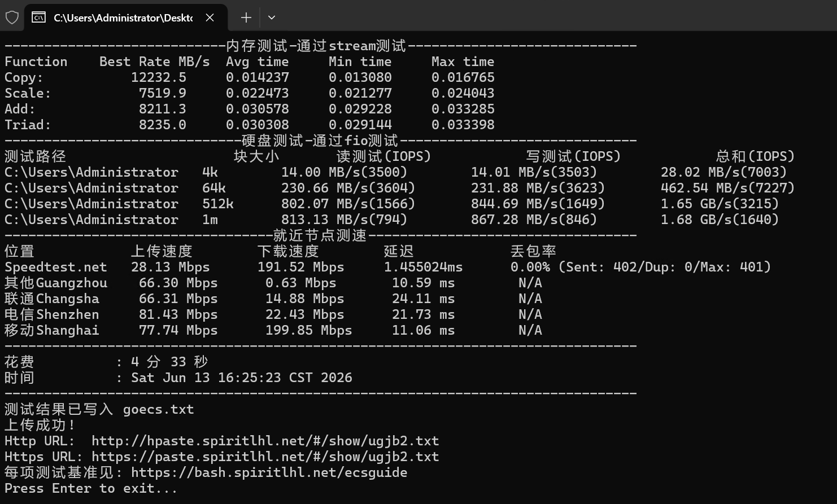Click the 4k block size read result
Viewport: 837px width, 504px height.
pyautogui.click(x=344, y=172)
